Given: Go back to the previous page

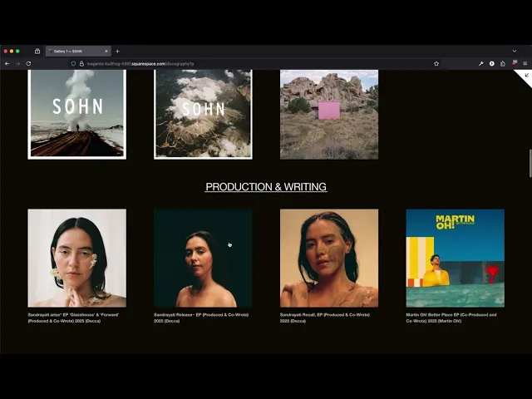Looking at the screenshot, I should tap(7, 64).
